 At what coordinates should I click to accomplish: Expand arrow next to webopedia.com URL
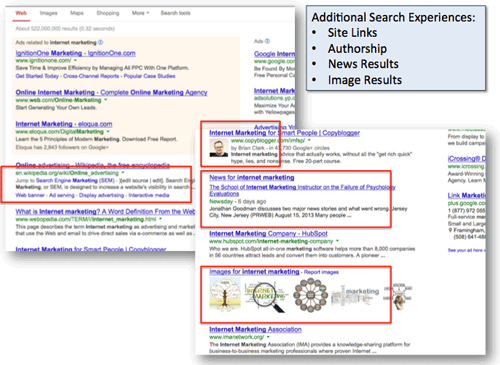click(160, 219)
